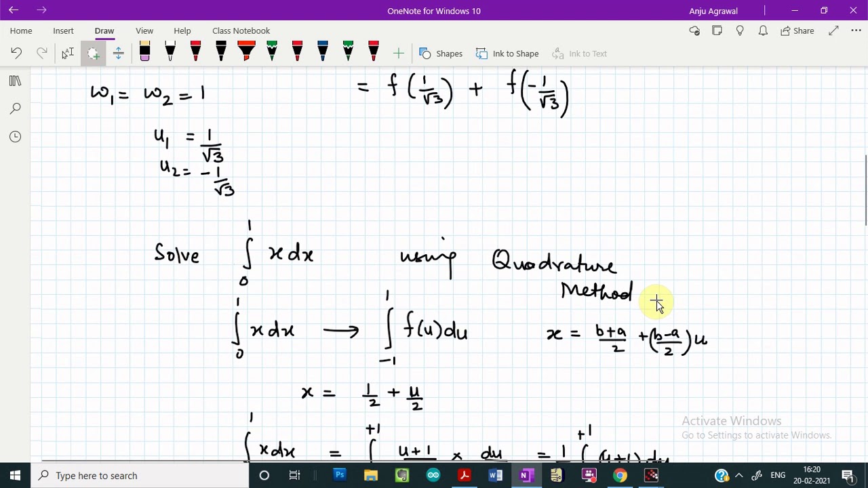Enter full screen mode
This screenshot has width=868, height=488.
[833, 30]
